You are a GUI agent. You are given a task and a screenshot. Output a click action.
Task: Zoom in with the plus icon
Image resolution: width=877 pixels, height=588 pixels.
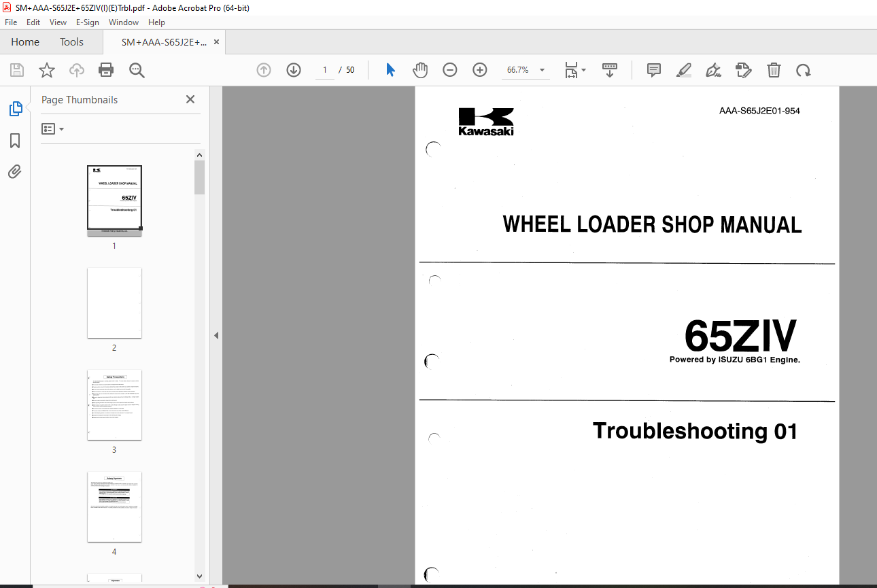coord(480,70)
